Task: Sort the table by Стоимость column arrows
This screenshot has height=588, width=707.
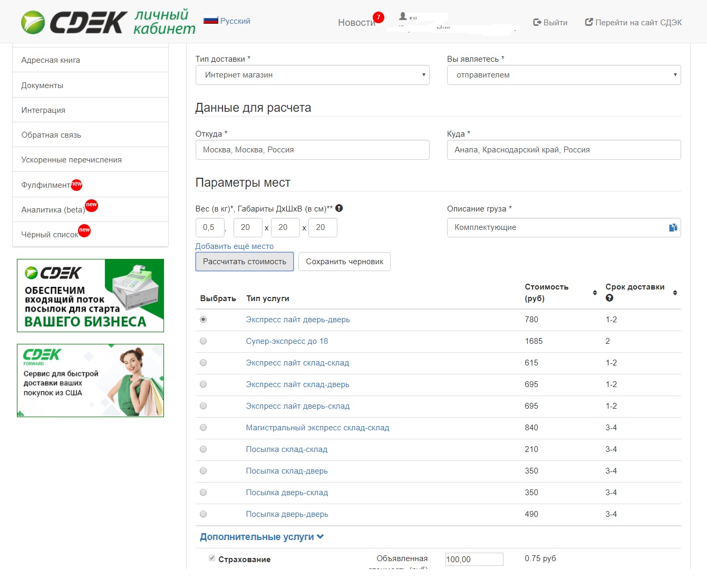Action: [595, 293]
